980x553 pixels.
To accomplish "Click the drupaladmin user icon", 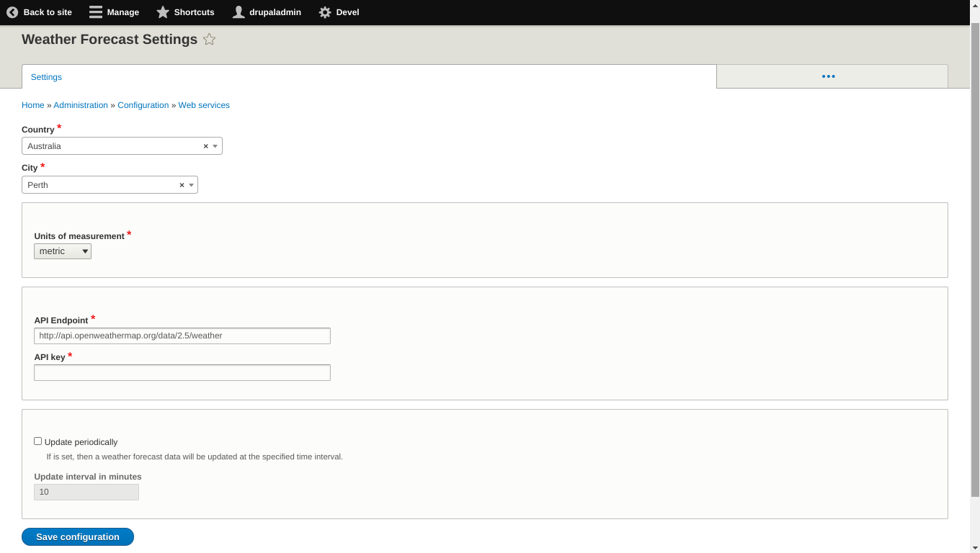I will (238, 12).
